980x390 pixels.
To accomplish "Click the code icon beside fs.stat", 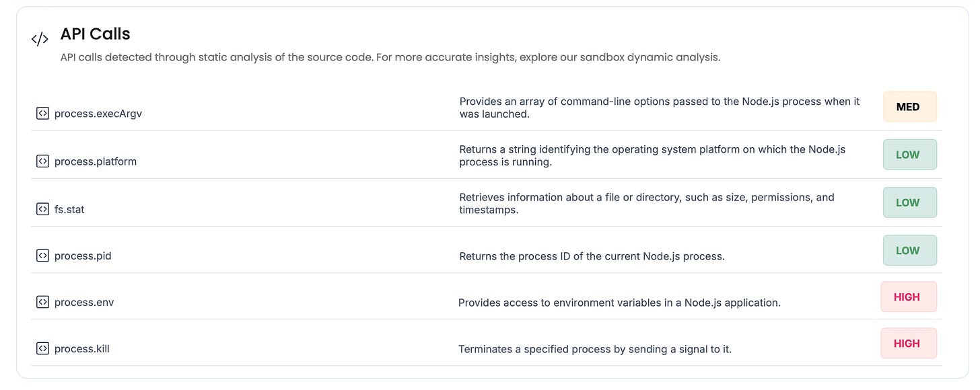I will pos(42,208).
